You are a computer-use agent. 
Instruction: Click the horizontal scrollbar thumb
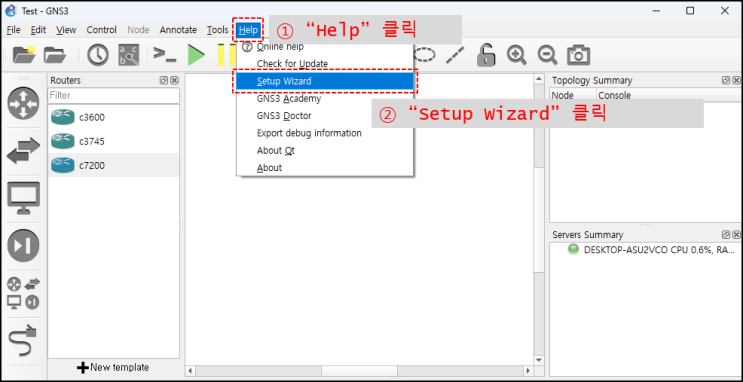(x=360, y=371)
